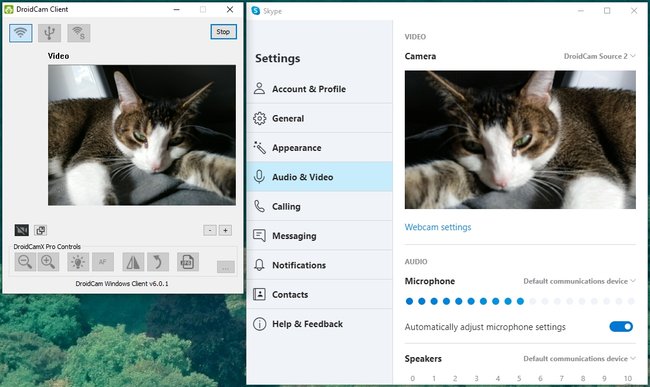Toggle the phone LED flash light
The width and height of the screenshot is (650, 387).
point(78,262)
